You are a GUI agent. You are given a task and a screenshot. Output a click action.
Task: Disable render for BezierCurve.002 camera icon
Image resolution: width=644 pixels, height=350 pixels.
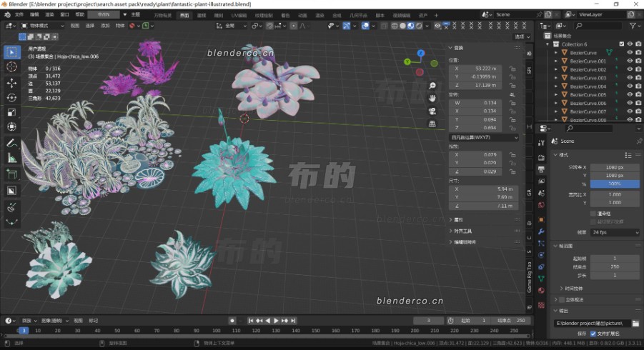[x=638, y=69]
